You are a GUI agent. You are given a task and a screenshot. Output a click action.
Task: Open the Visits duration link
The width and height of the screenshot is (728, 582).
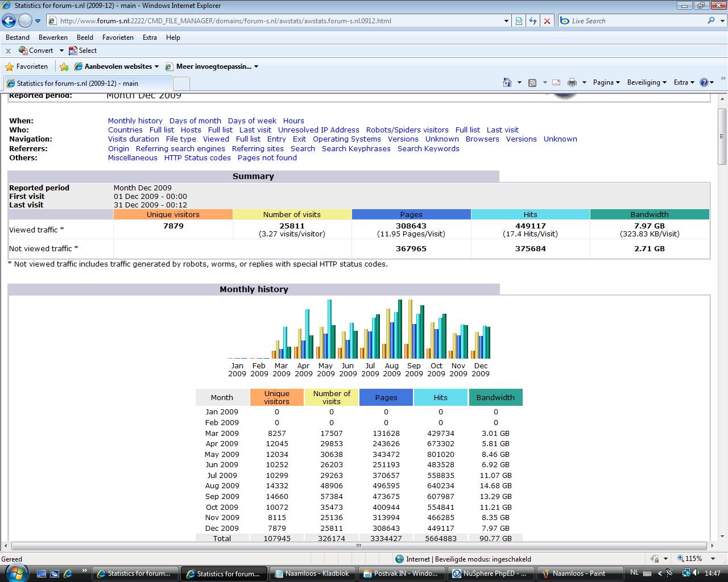(134, 139)
